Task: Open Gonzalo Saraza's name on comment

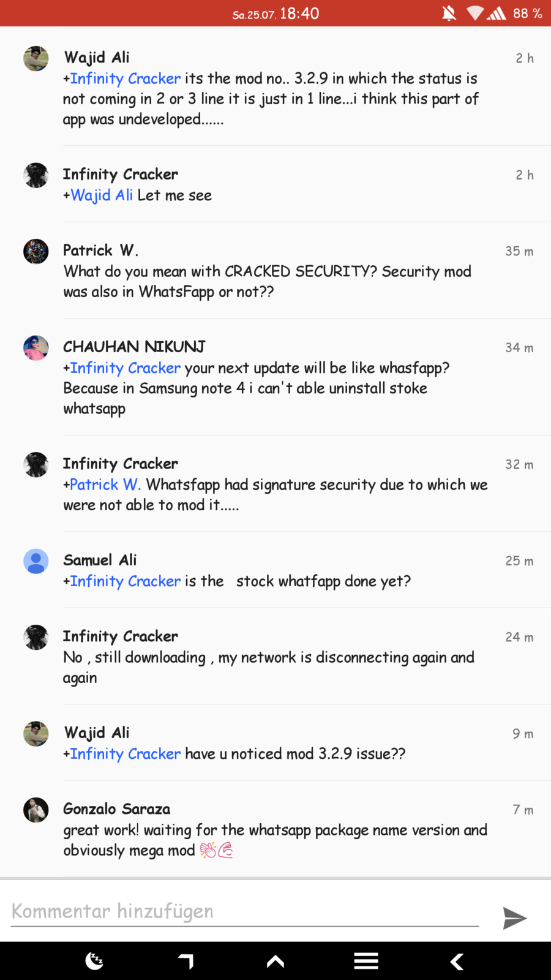Action: point(116,809)
